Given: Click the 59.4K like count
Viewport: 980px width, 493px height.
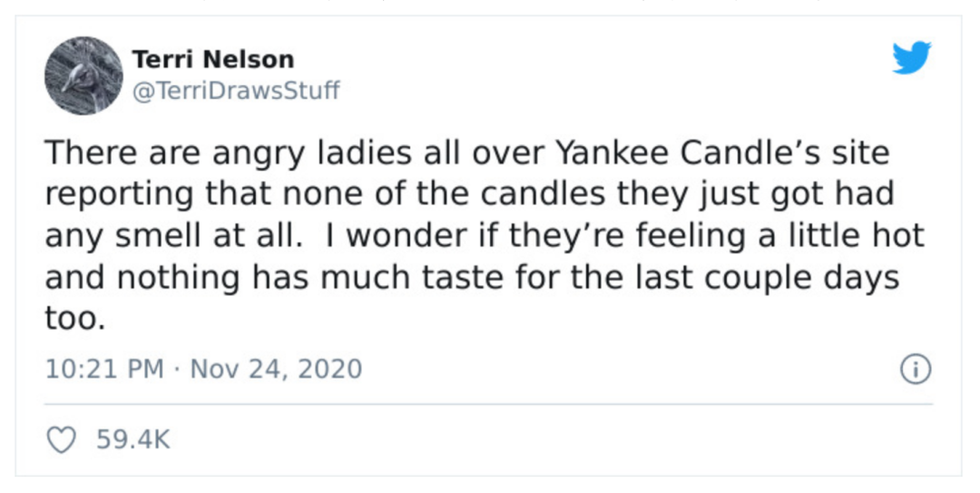Looking at the screenshot, I should click(133, 440).
